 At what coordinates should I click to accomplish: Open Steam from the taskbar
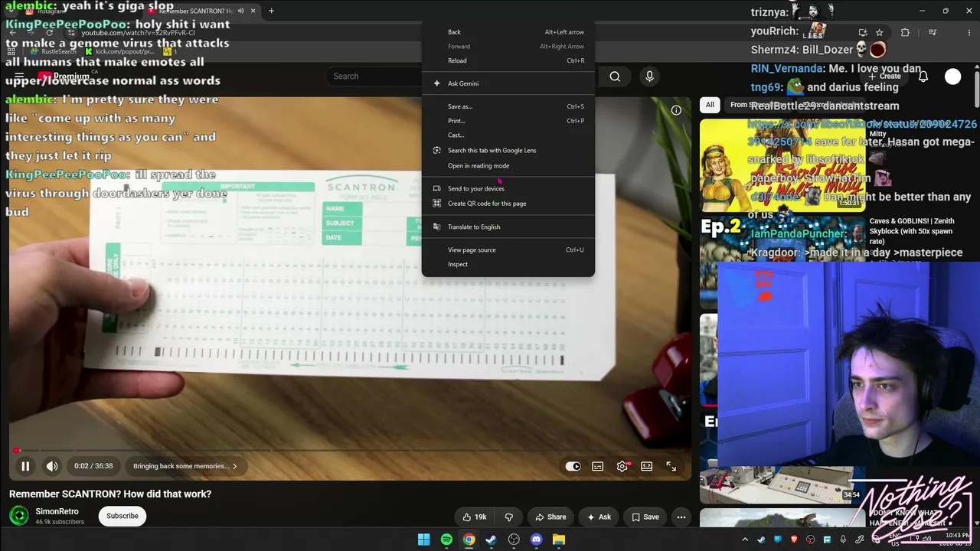tap(491, 540)
